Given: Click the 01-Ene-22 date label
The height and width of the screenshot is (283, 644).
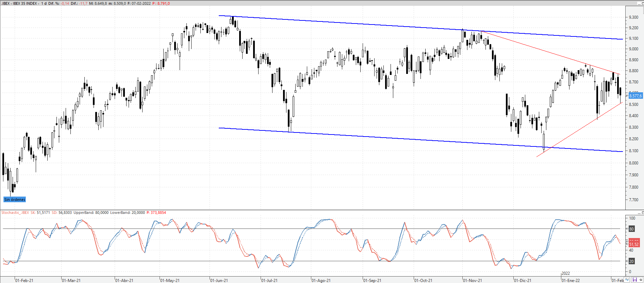Looking at the screenshot, I should point(571,281).
